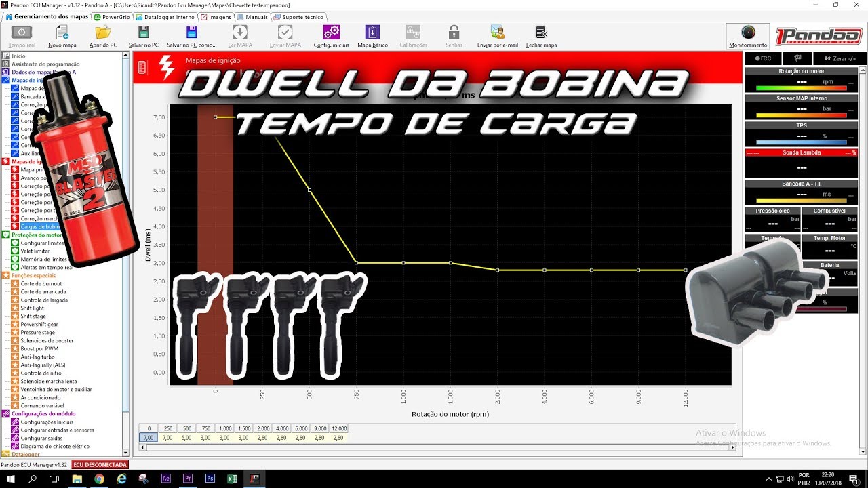This screenshot has width=868, height=488.
Task: Open Excel from the taskbar
Action: click(232, 479)
